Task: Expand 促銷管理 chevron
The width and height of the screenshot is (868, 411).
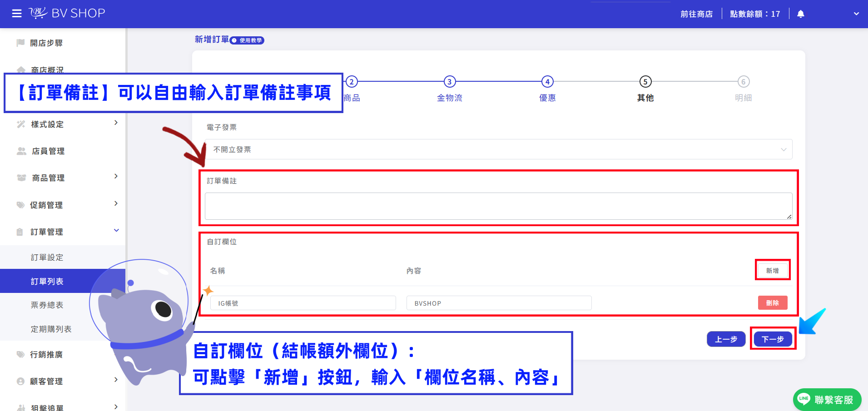Action: (116, 203)
